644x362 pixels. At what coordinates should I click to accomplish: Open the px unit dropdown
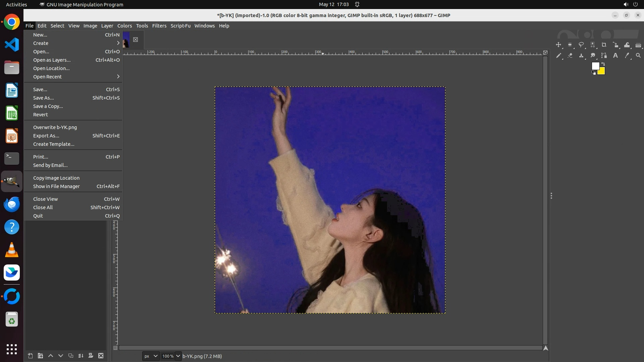(151, 356)
